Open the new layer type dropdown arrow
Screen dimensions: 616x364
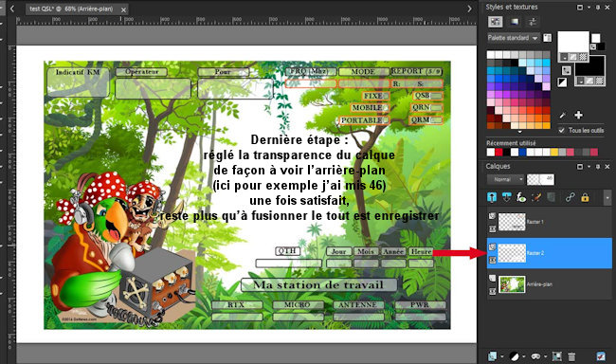point(501,357)
